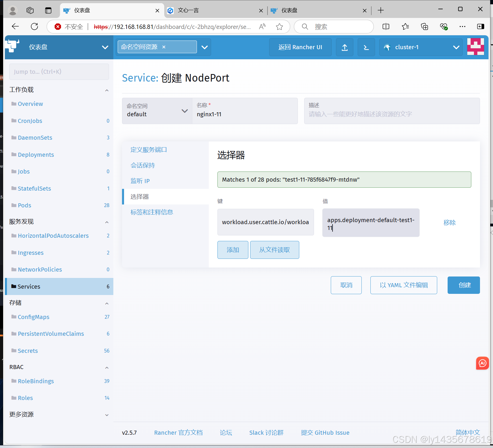The width and height of the screenshot is (493, 448).
Task: Click the 创建 button
Action: point(464,285)
